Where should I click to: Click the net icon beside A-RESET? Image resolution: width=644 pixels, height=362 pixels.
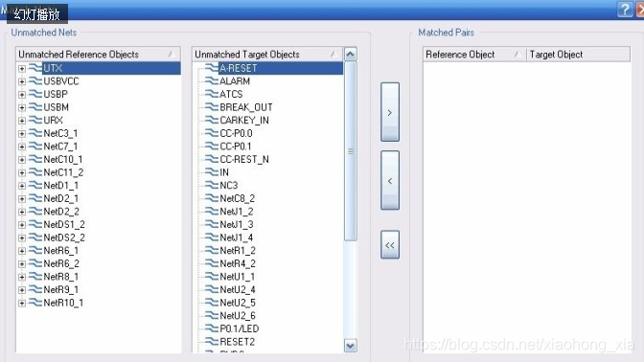(x=212, y=68)
